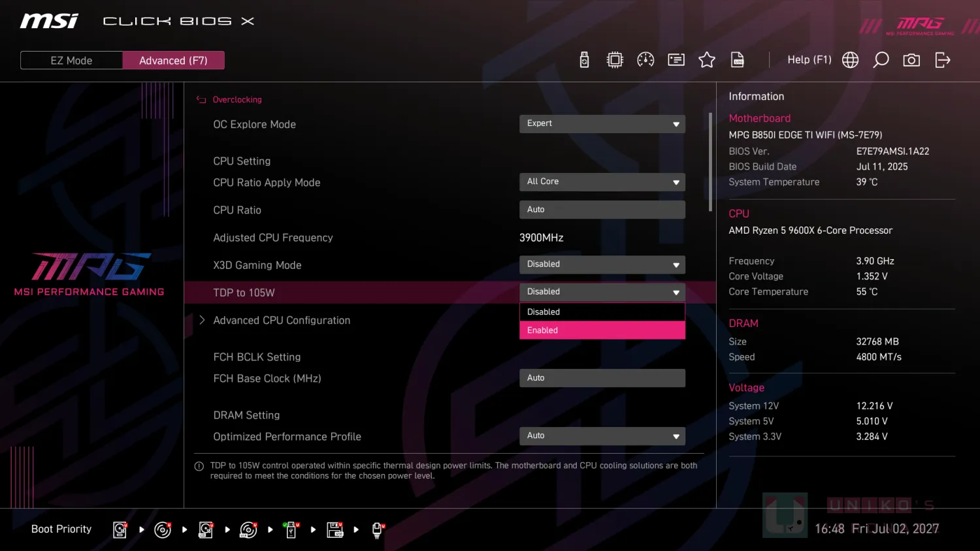Select the USB optical disc boot device icon
This screenshot has width=980, height=551.
coord(249,529)
